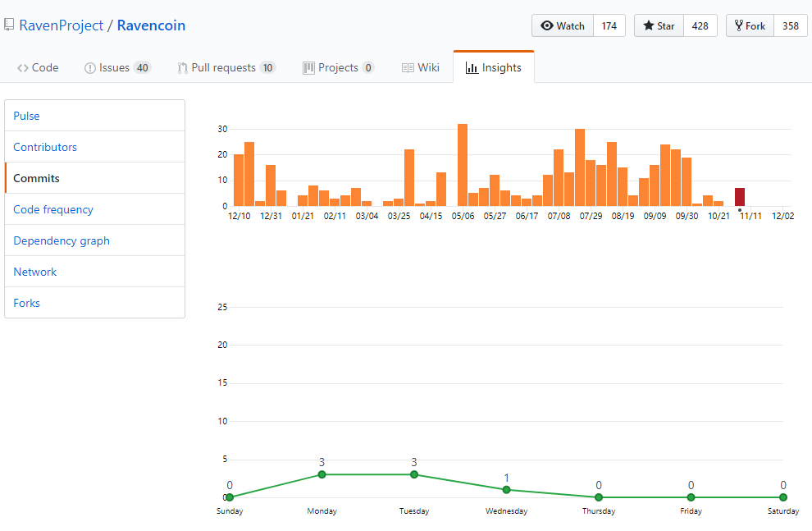This screenshot has width=812, height=531.
Task: Open the forks count 358
Action: tap(790, 25)
